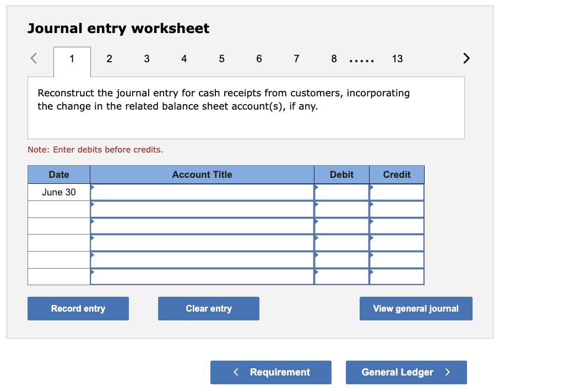Select journal entry tab 6
Image resolution: width=575 pixels, height=392 pixels.
coord(259,59)
